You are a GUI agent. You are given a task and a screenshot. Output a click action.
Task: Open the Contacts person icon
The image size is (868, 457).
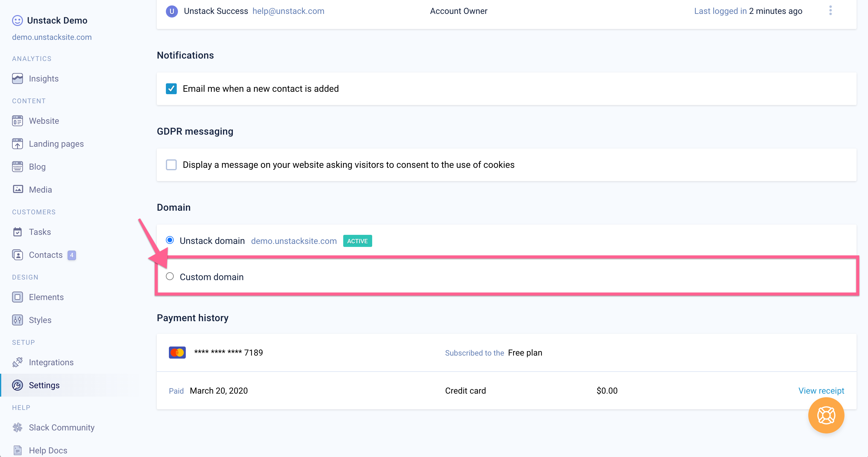(17, 255)
